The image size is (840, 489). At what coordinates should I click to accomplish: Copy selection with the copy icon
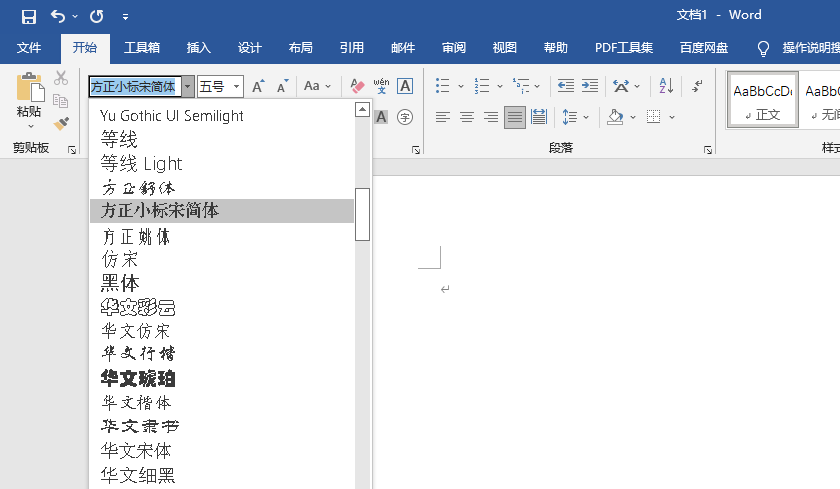click(61, 101)
